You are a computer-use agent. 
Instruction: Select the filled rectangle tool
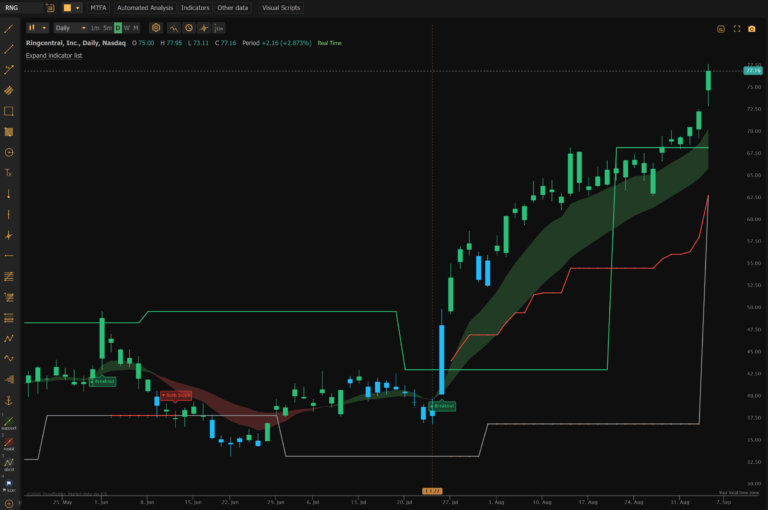8,132
